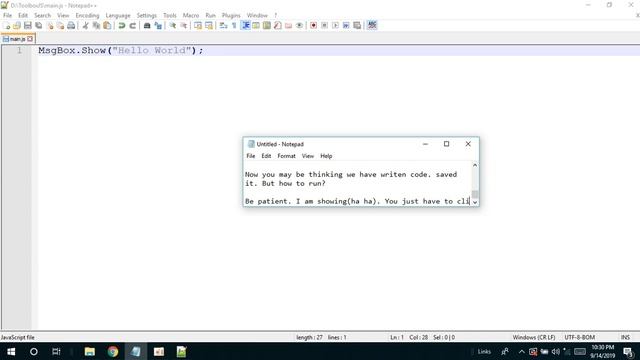Click the ABC spell check toolbar icon

372,26
